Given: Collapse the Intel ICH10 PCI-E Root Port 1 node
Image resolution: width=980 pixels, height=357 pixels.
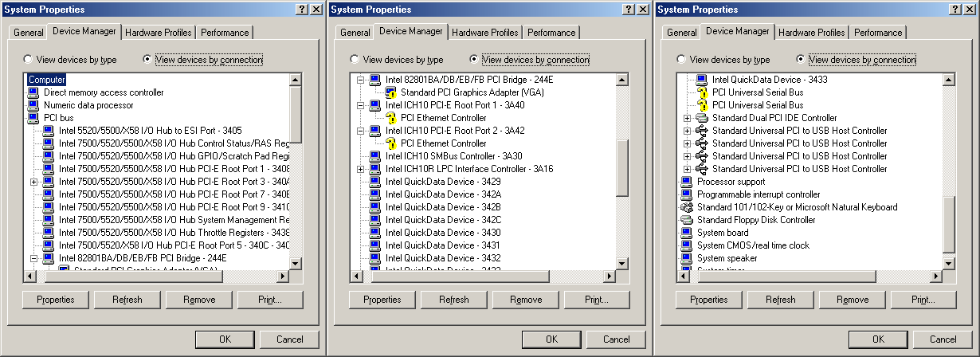Looking at the screenshot, I should [360, 105].
